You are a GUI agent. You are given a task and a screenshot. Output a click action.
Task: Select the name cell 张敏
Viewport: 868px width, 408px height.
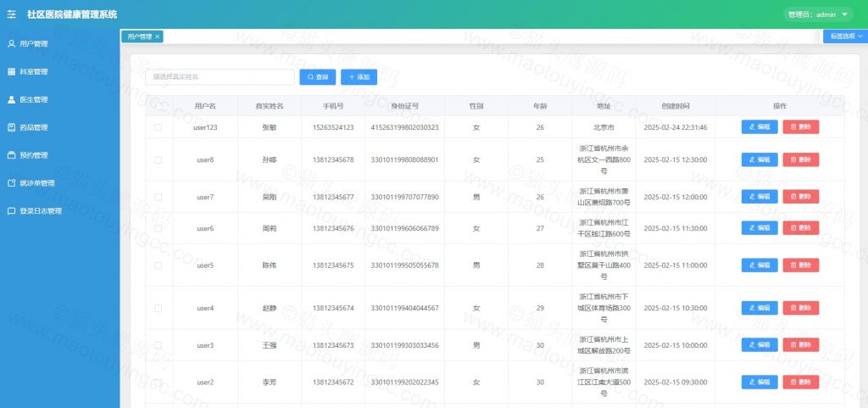click(269, 127)
